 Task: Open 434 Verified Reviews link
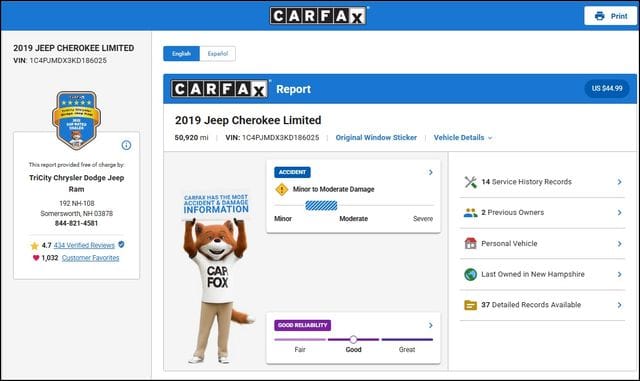click(84, 245)
